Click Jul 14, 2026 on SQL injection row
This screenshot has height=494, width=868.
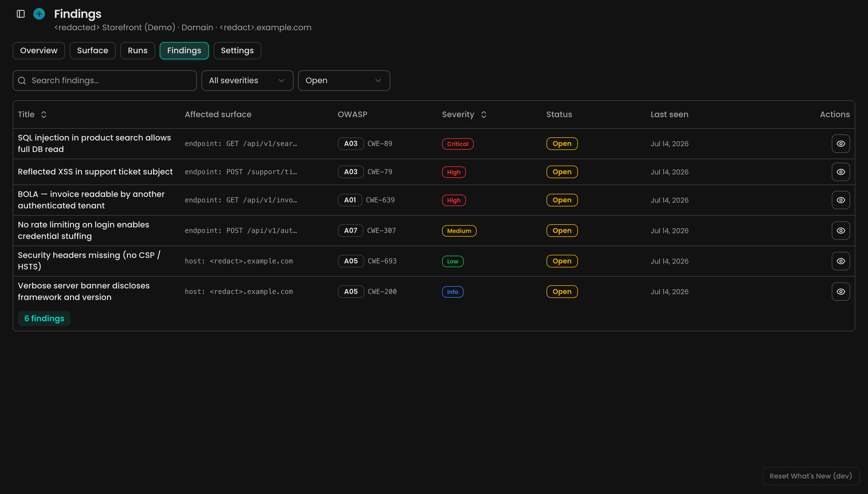pyautogui.click(x=670, y=144)
